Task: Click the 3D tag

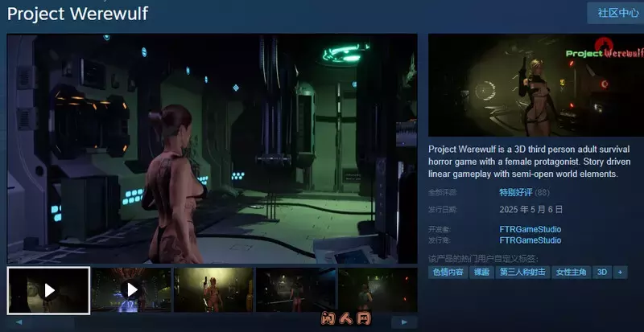Action: pos(602,273)
